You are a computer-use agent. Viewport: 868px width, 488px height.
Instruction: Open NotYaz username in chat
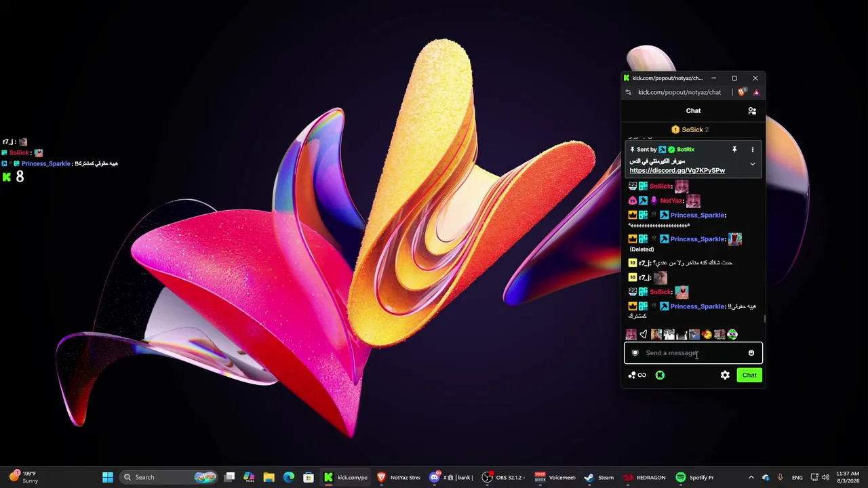tap(671, 201)
